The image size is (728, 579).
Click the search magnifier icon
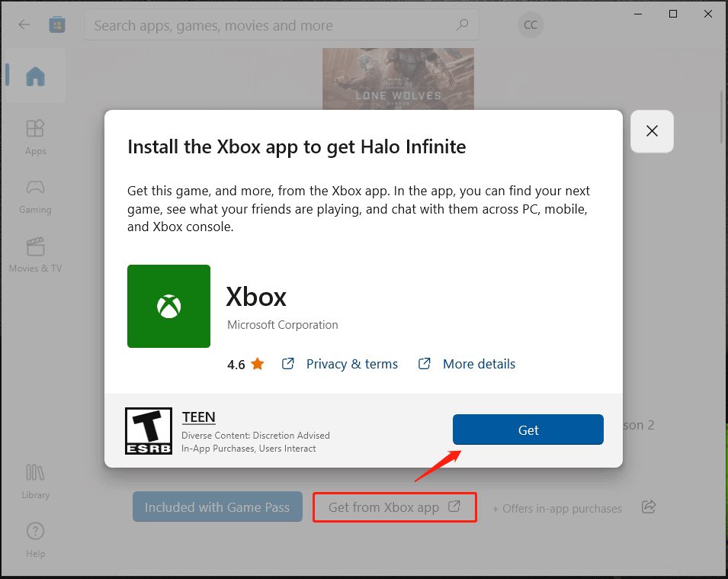coord(462,25)
